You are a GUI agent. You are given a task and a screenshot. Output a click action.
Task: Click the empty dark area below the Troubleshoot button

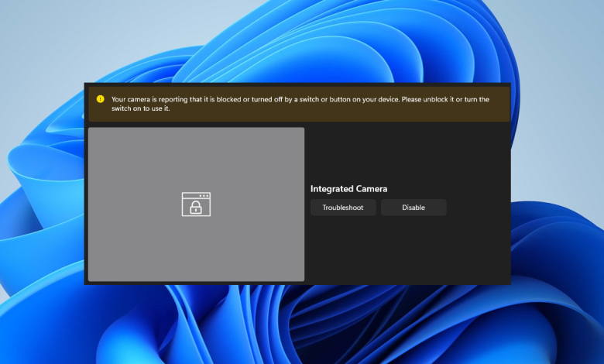click(343, 248)
